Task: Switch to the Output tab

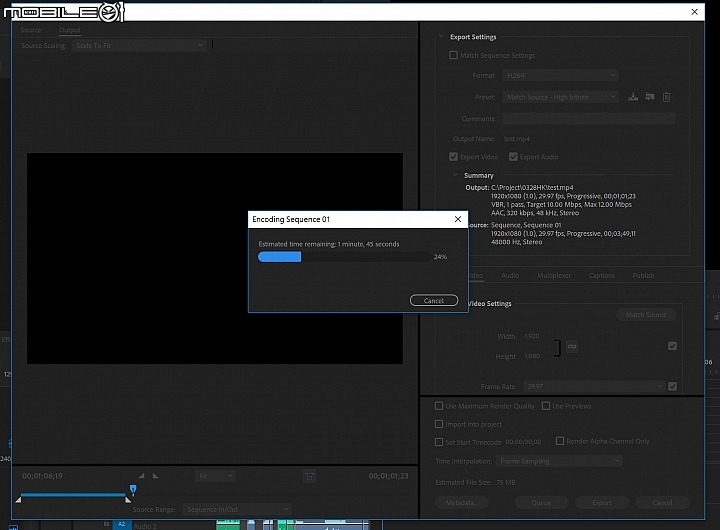Action: pos(70,30)
